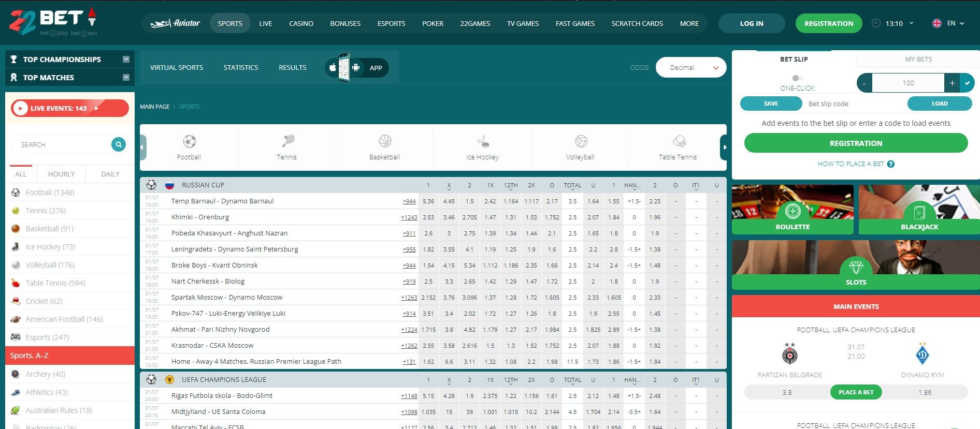Open Virtual Sports section
Screen dimensions: 980x429
177,68
